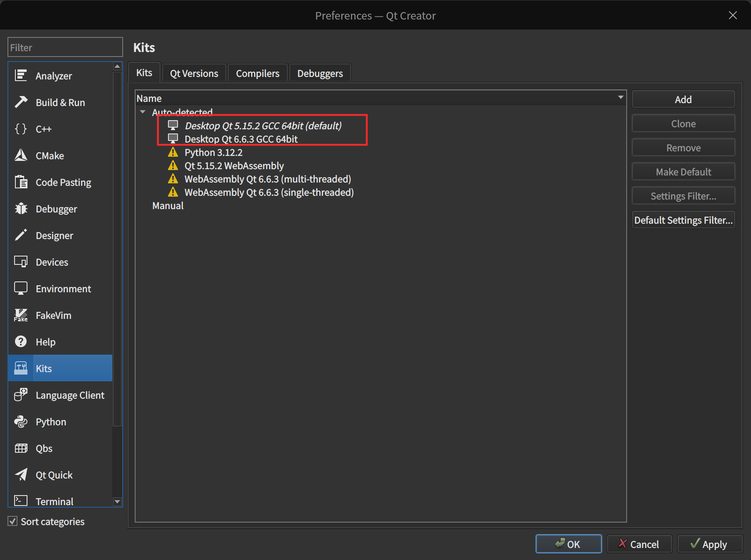This screenshot has height=560, width=751.
Task: Switch to the Compilers tab
Action: click(257, 73)
